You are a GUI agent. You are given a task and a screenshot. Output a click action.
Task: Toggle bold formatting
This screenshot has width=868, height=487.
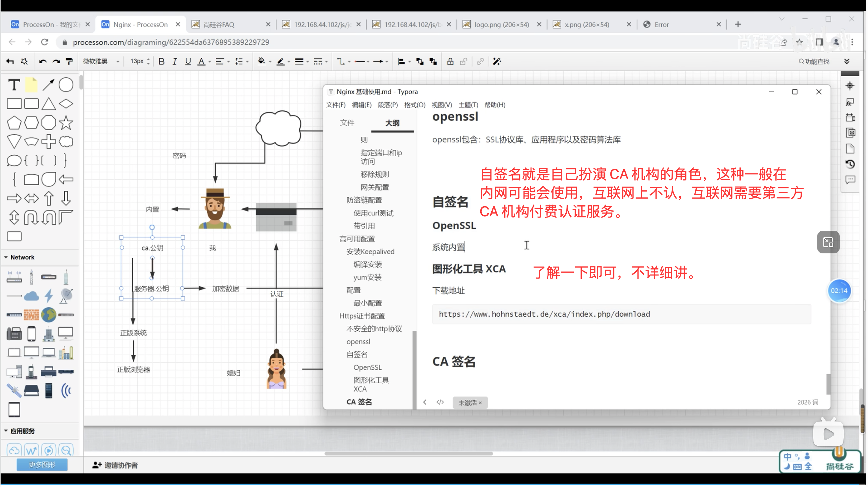point(162,61)
